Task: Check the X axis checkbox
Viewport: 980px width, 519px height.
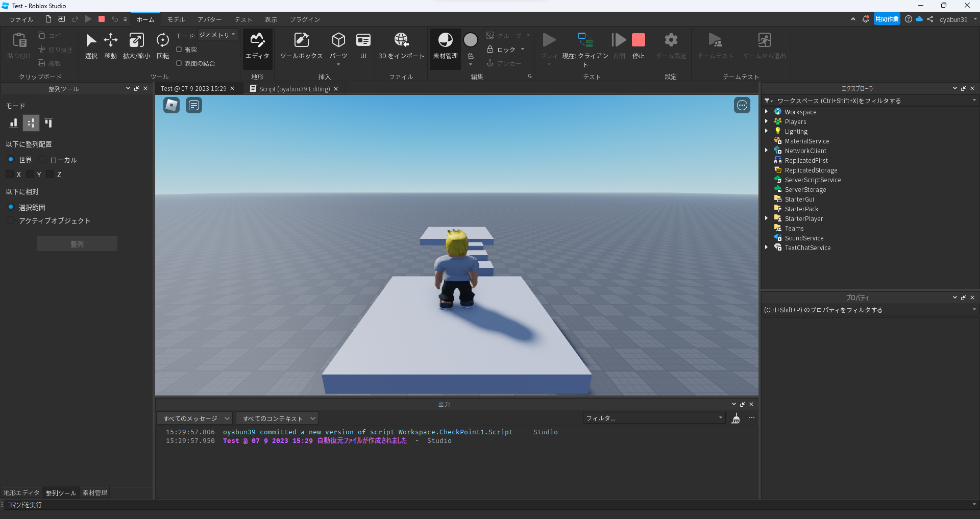Action: click(10, 175)
